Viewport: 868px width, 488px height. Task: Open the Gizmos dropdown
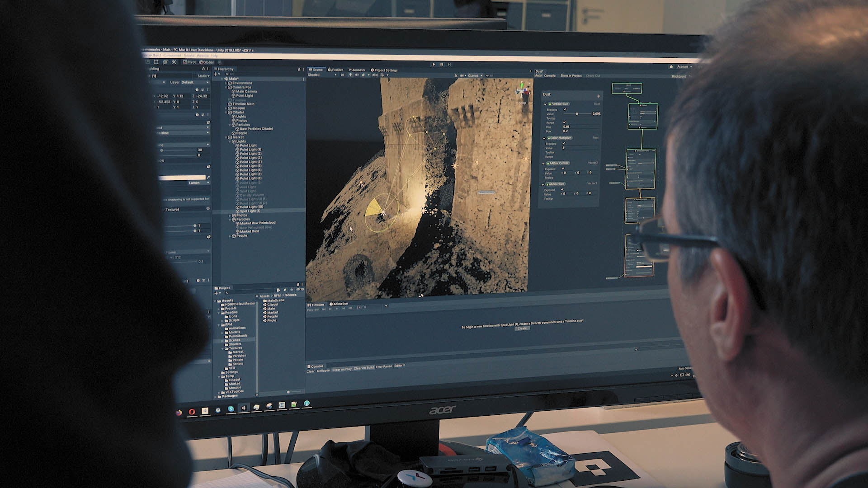[x=475, y=75]
